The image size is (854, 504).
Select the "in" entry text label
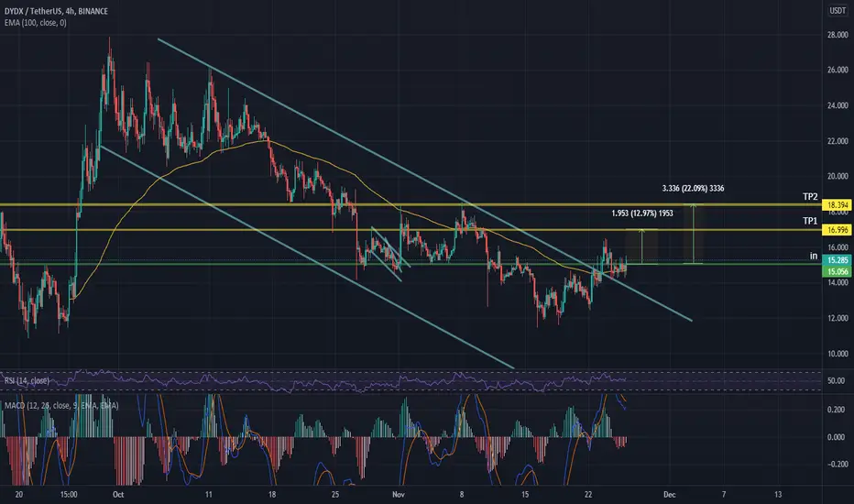[813, 256]
